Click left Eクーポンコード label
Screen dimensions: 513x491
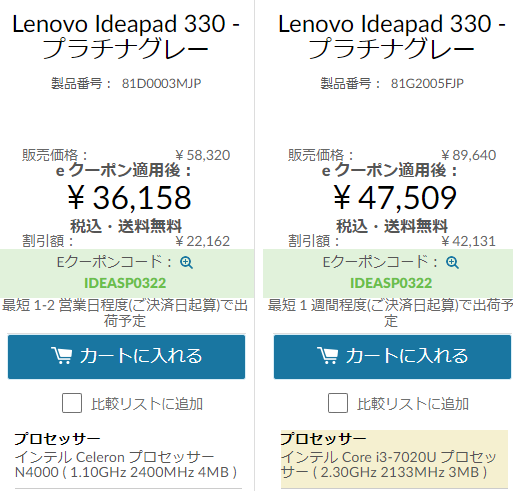114,262
